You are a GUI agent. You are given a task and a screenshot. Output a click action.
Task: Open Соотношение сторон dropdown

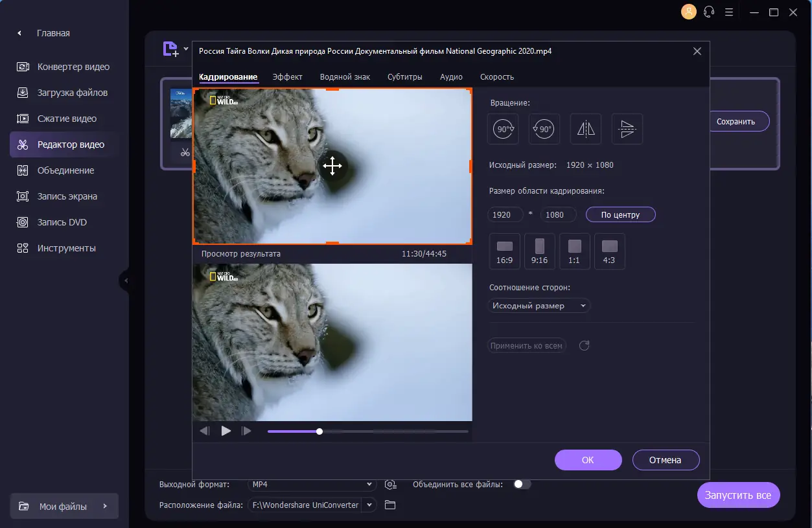539,306
